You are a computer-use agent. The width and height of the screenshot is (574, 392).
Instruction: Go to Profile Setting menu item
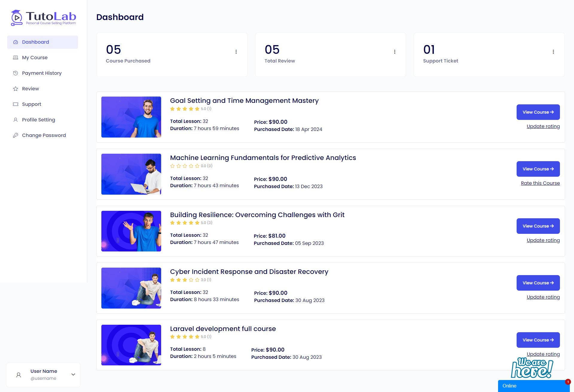coord(39,120)
